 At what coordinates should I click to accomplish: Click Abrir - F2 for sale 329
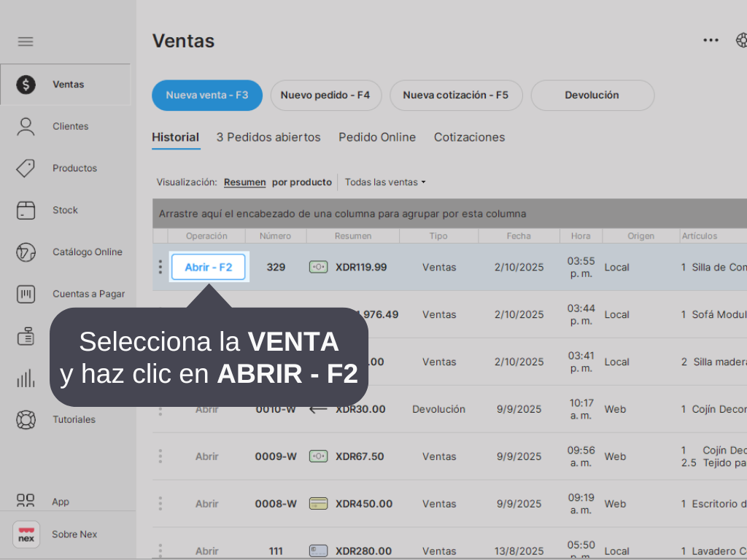[x=209, y=267]
